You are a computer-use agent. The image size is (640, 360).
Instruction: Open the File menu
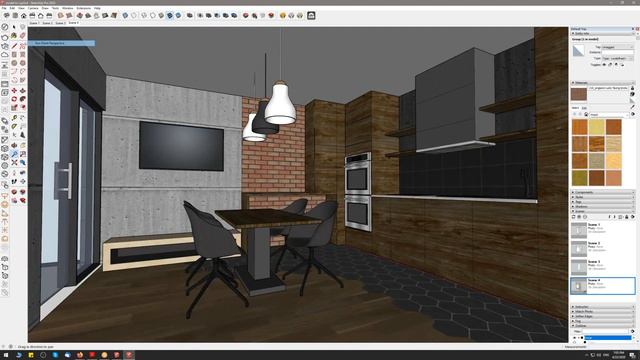point(4,8)
